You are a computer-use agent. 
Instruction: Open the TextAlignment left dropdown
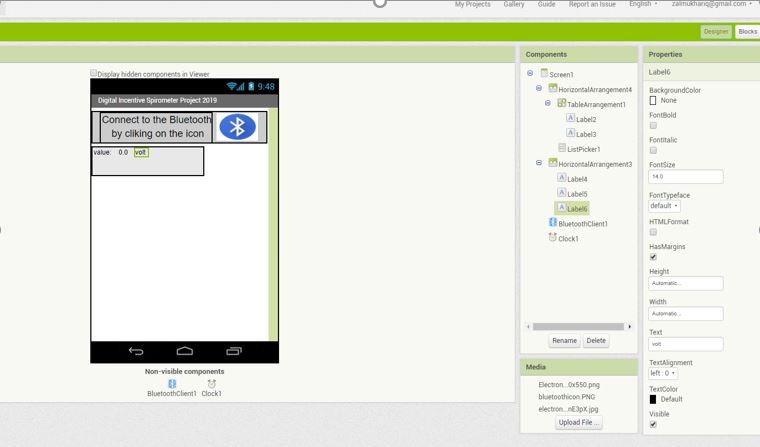coord(663,373)
